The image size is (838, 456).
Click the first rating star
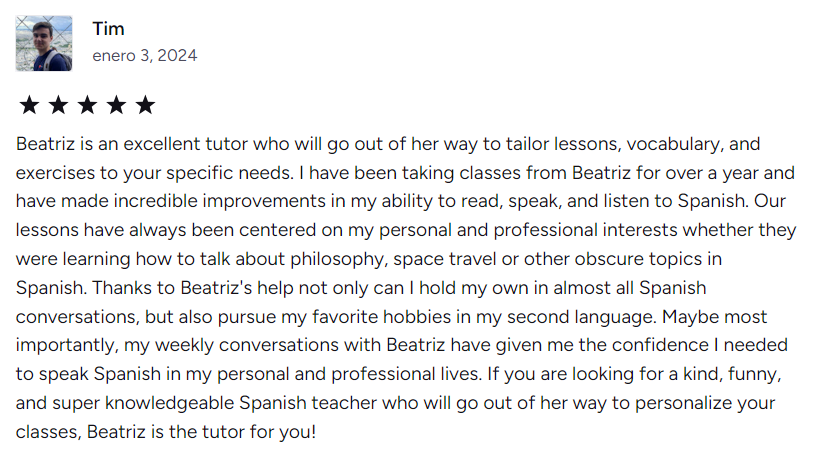point(29,105)
